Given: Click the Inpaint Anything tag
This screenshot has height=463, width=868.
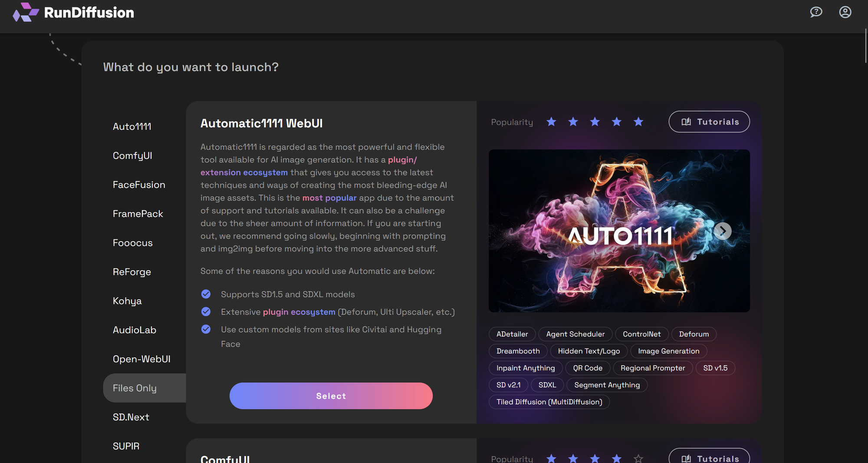Looking at the screenshot, I should pos(526,368).
